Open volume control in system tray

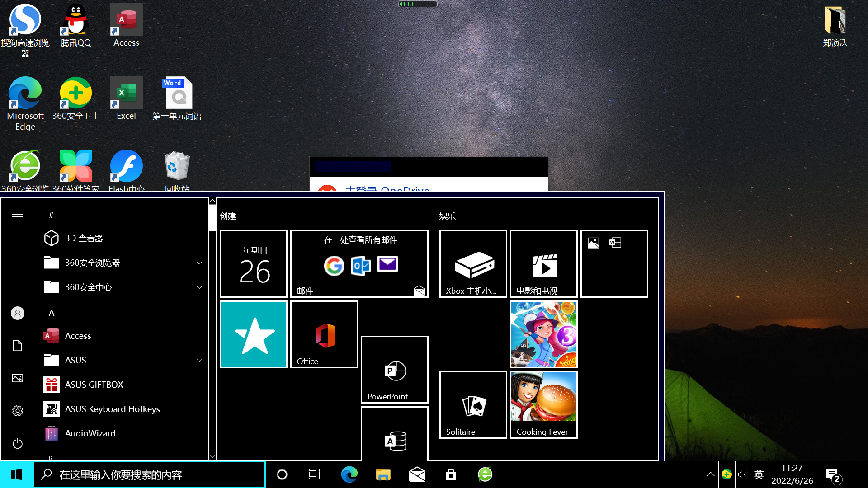(741, 474)
